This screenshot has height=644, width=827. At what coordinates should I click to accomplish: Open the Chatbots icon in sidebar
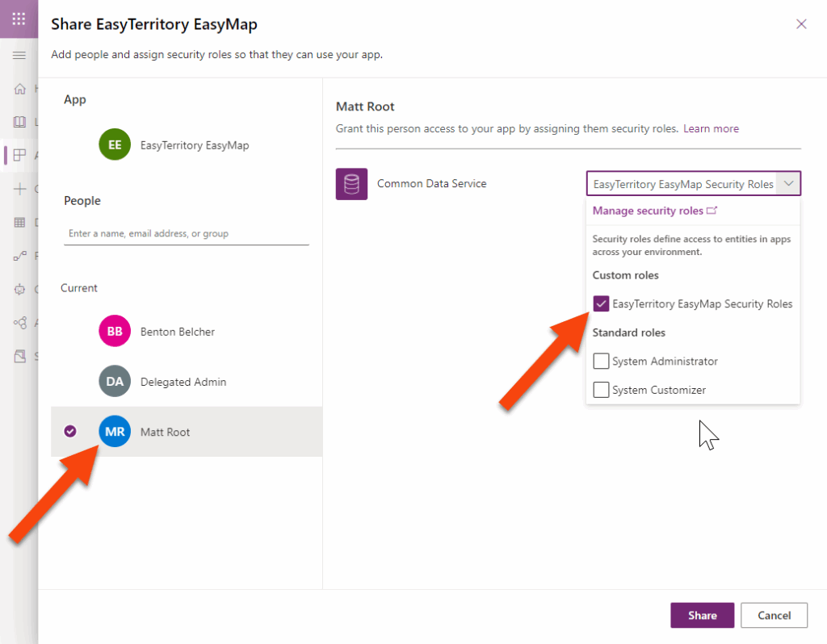(20, 289)
